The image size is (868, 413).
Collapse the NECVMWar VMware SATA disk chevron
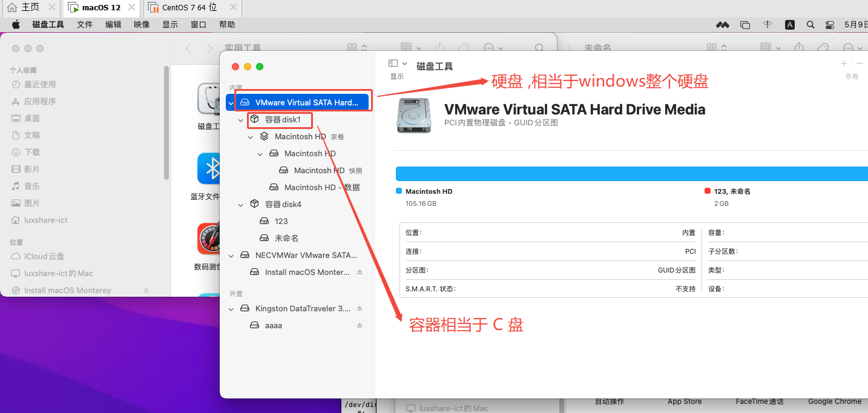pos(231,256)
